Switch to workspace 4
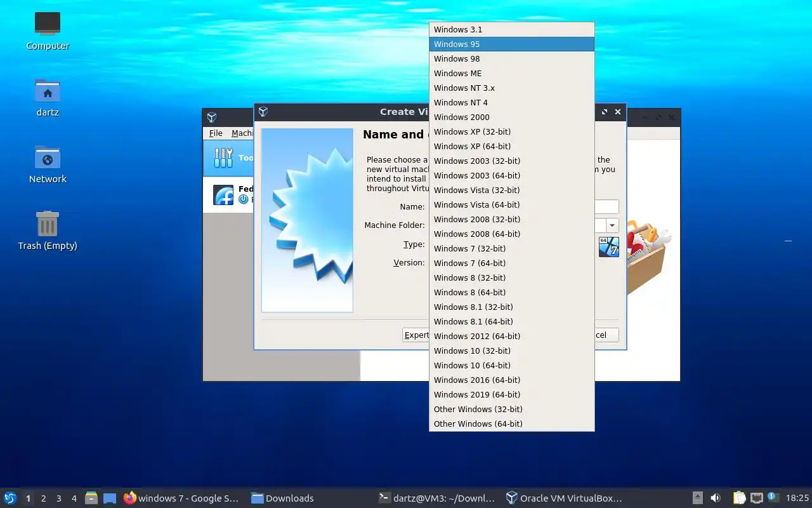Image resolution: width=812 pixels, height=508 pixels. pyautogui.click(x=74, y=498)
